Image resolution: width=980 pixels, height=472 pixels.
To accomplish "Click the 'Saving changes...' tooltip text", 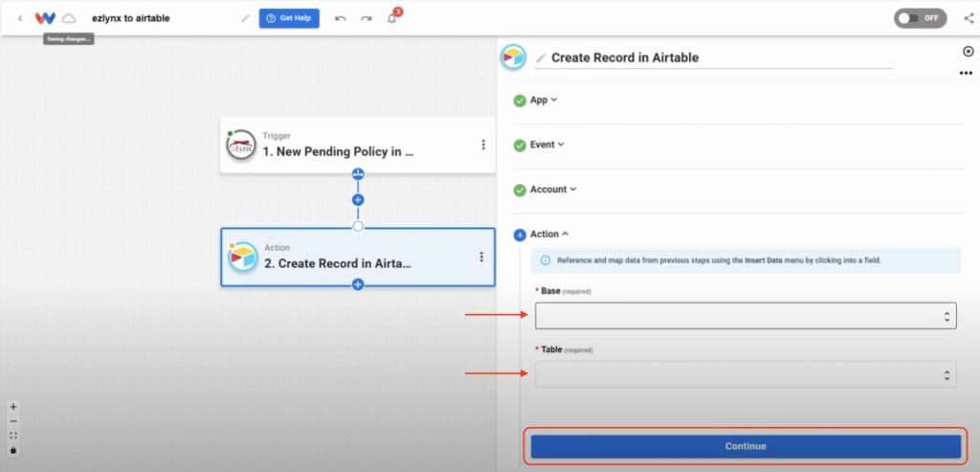I will pyautogui.click(x=69, y=38).
